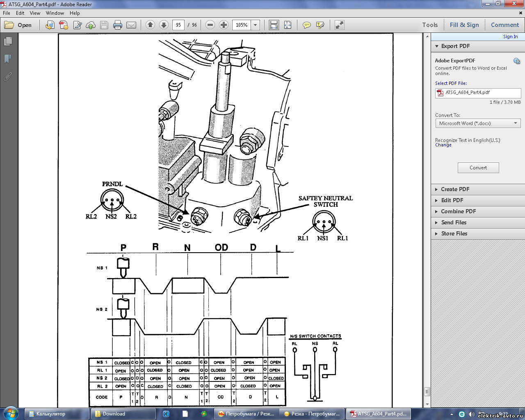This screenshot has height=420, width=525.
Task: Zoom in with the plus button
Action: coord(224,25)
